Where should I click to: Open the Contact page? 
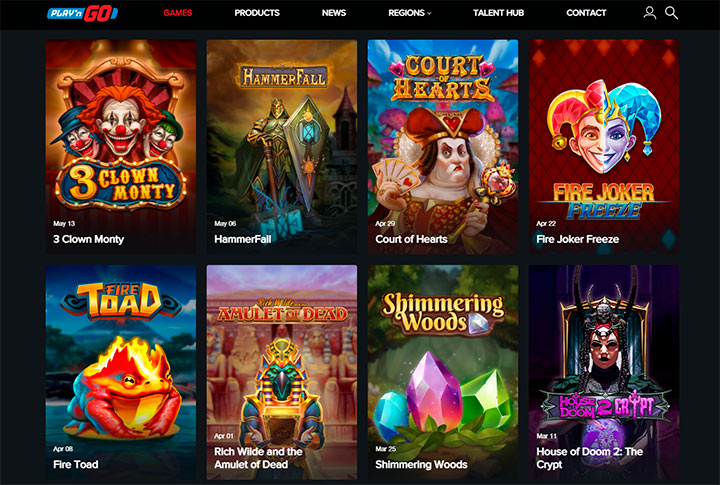(586, 13)
